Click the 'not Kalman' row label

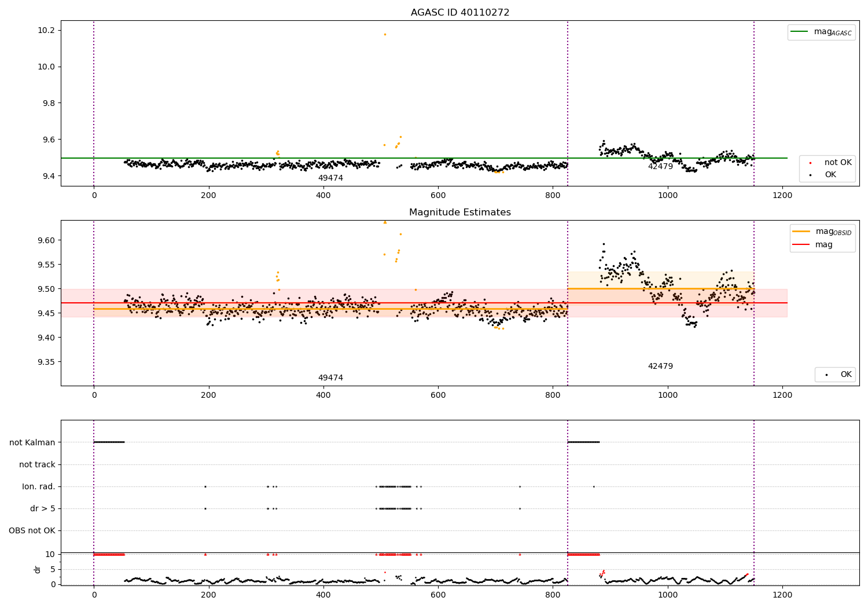pyautogui.click(x=32, y=442)
